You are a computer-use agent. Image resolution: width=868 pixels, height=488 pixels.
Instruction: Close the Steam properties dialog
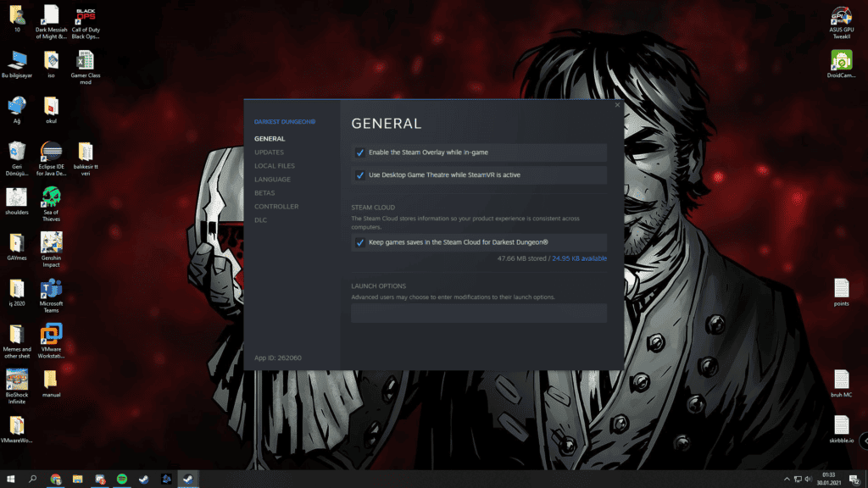click(x=617, y=105)
